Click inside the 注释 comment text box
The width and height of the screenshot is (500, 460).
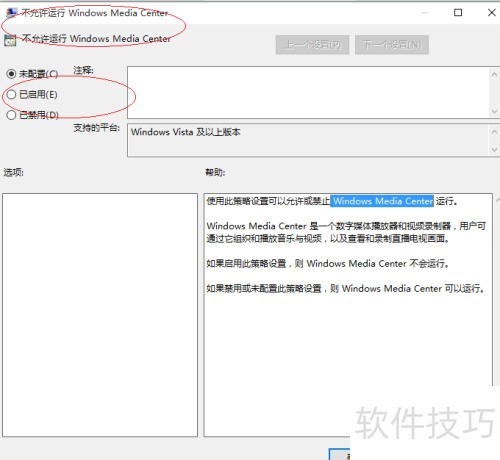[x=308, y=92]
